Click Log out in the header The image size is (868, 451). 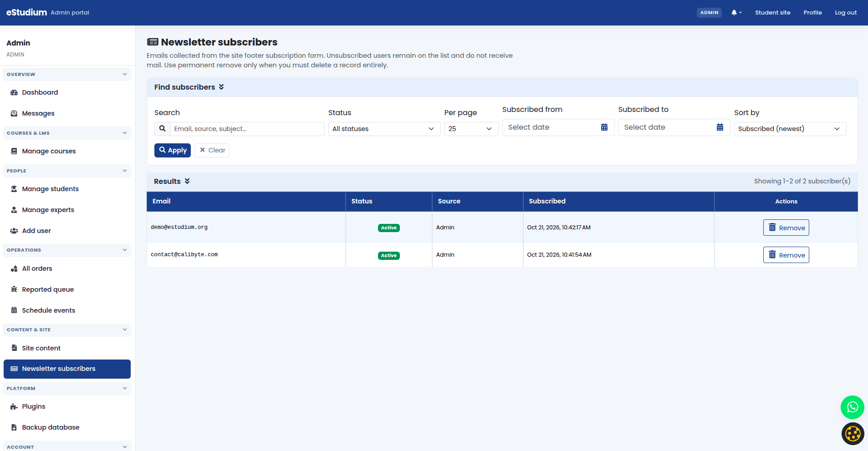click(846, 13)
